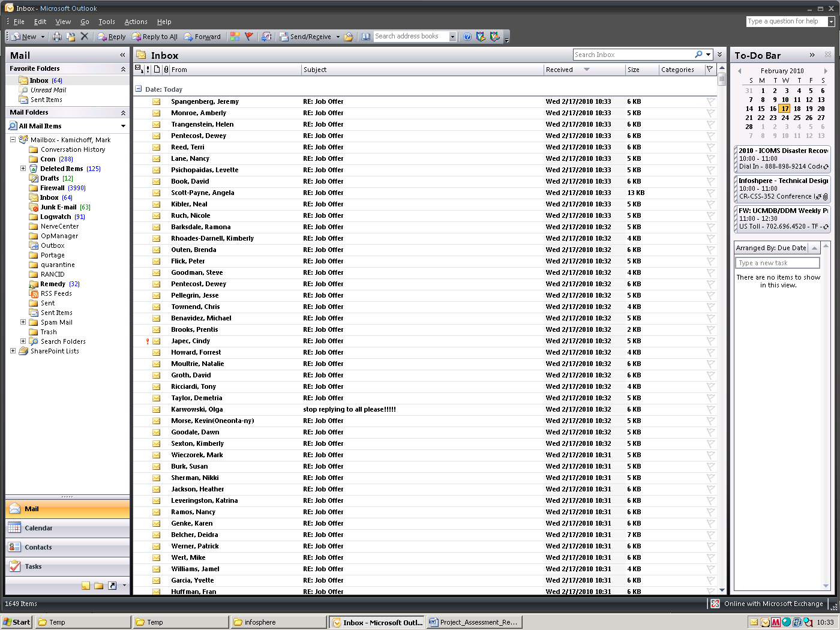Click the Outlook icon in system tray
The image size is (840, 630).
[x=765, y=622]
